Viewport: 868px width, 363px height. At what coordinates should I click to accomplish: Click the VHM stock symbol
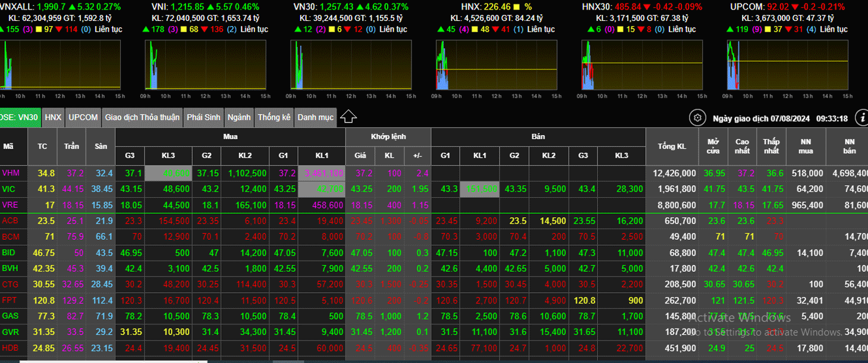11,173
